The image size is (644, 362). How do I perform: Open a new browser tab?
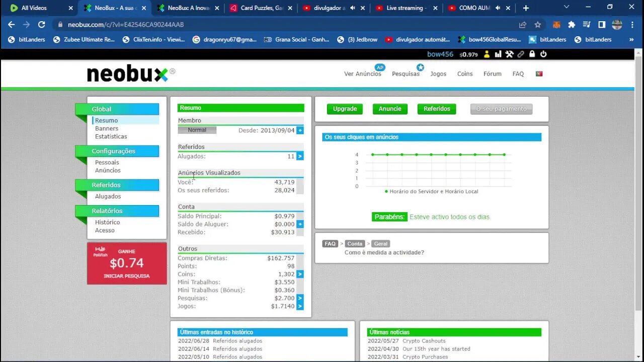526,8
